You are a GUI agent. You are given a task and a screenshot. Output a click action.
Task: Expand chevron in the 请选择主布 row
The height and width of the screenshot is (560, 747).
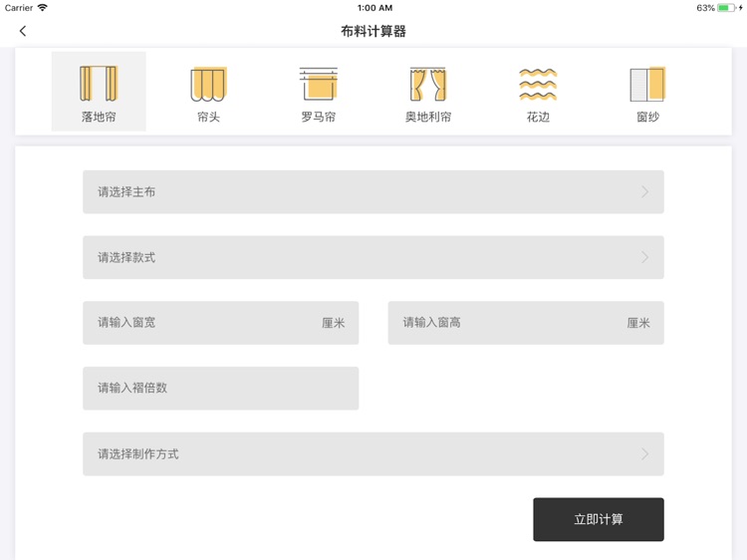coord(644,191)
